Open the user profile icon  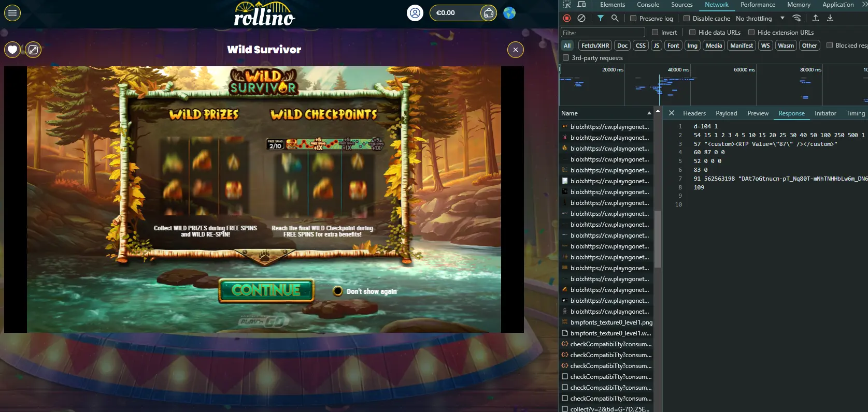click(x=415, y=13)
